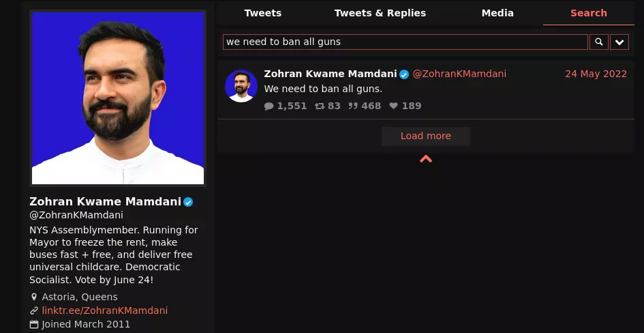Screen dimensions: 644x333
Task: Click the quote icon showing 468
Action: 353,106
